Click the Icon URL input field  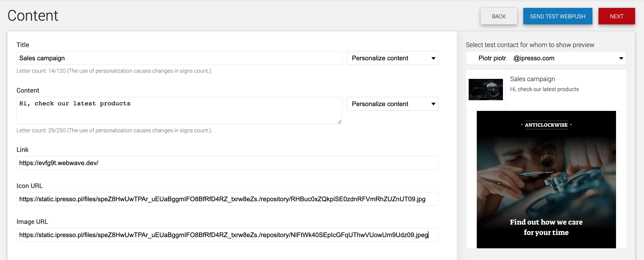[227, 199]
